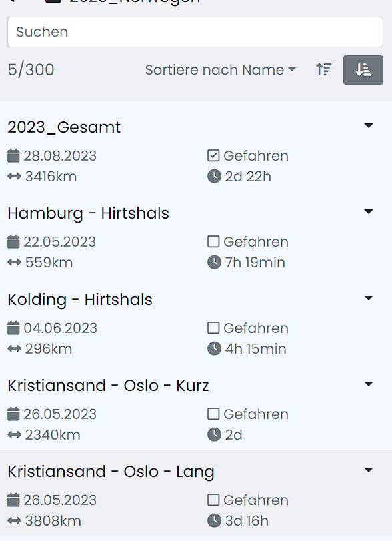Click distance arrow icon beside 3416km
Image resolution: width=392 pixels, height=541 pixels.
coord(15,177)
